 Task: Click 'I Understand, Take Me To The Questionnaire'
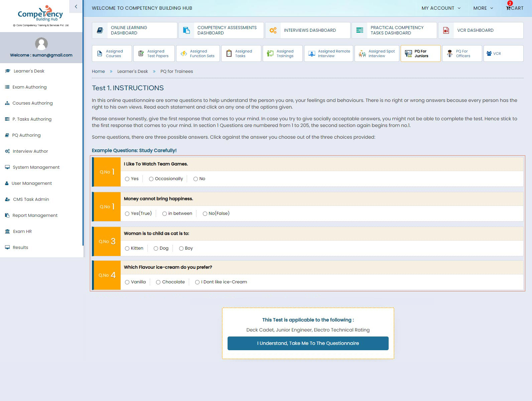308,344
